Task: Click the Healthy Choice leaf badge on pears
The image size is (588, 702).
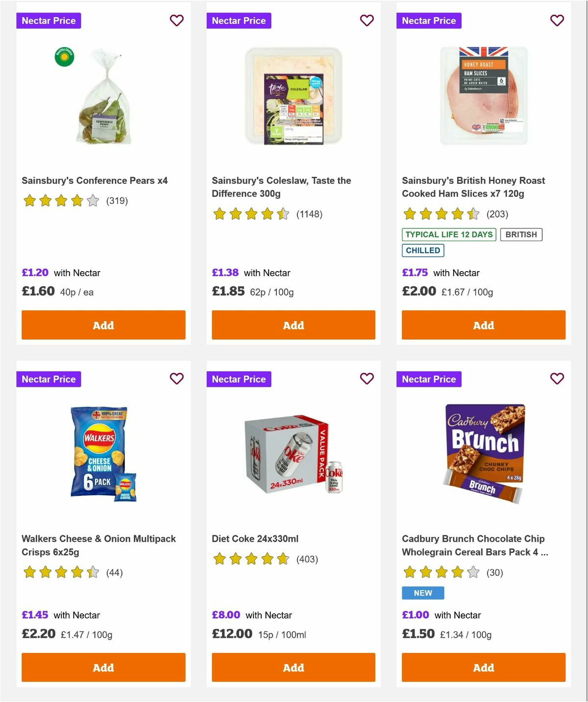Action: pos(64,56)
